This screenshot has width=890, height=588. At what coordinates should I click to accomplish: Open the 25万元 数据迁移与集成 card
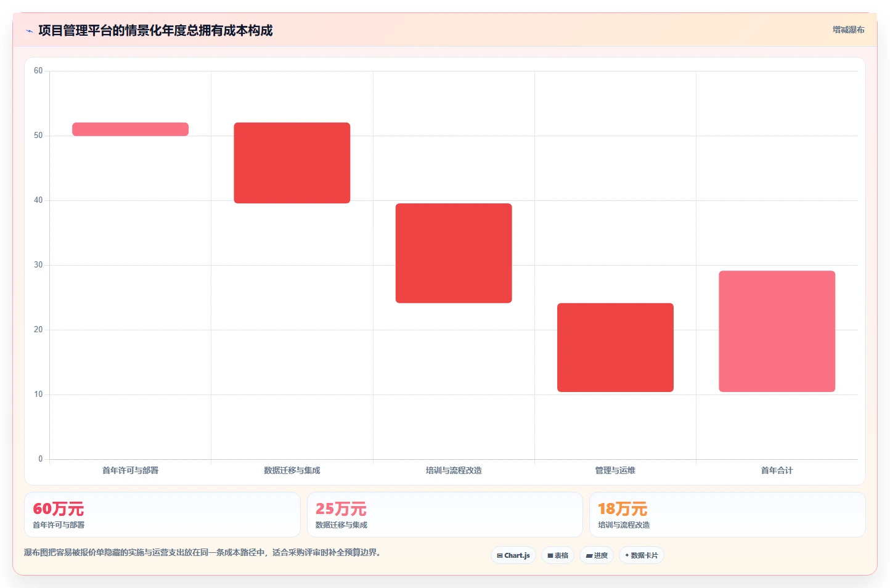point(445,515)
